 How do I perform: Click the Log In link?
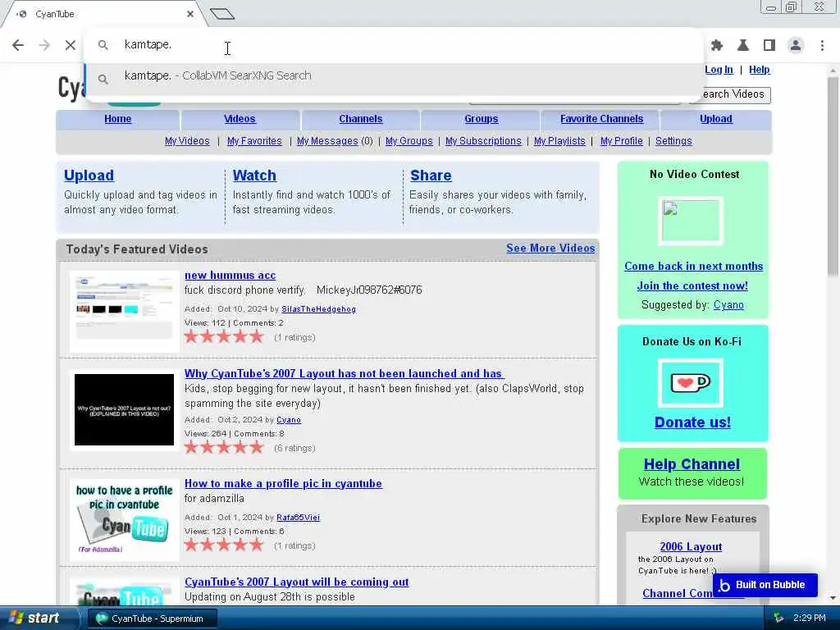coord(719,70)
